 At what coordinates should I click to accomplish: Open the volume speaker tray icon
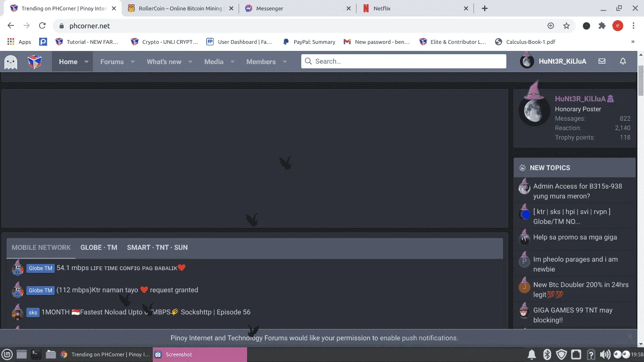(605, 354)
